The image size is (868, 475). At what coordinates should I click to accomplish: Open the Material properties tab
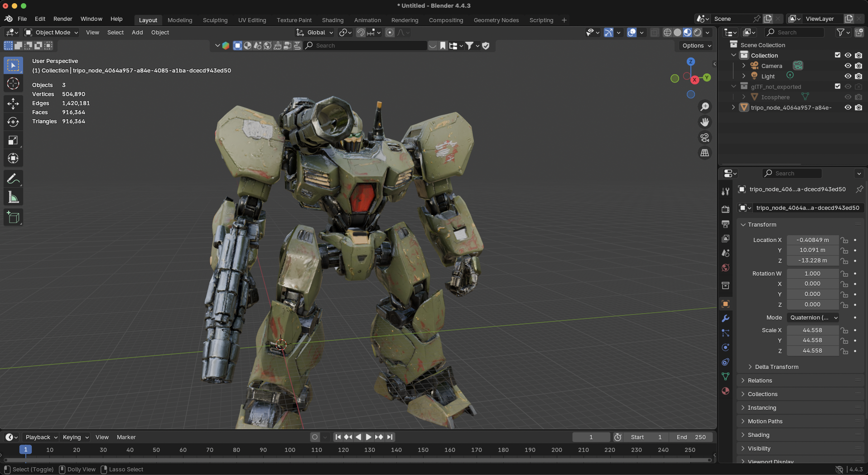725,391
